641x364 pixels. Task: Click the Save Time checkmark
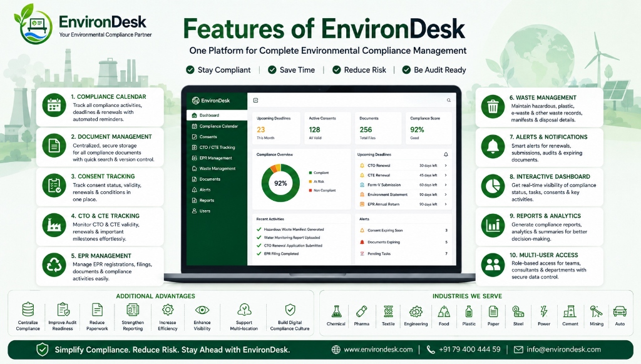click(272, 70)
